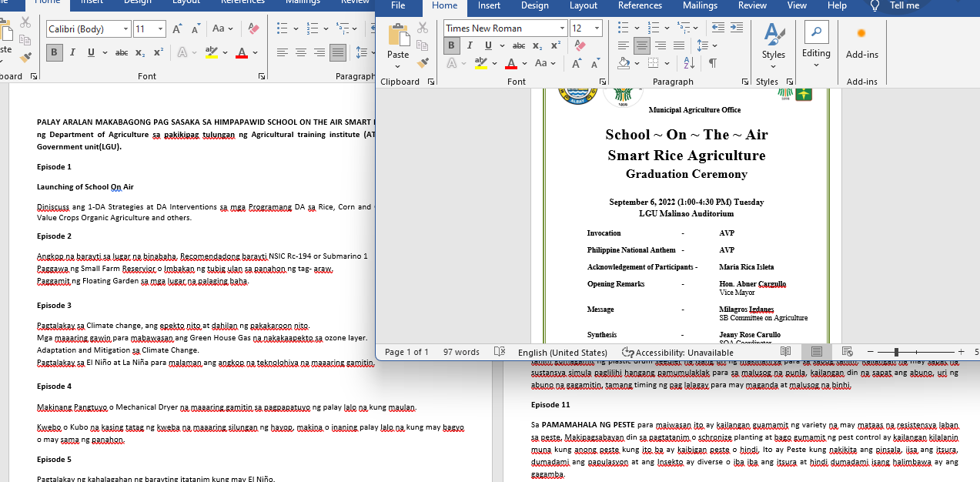This screenshot has height=482, width=980.
Task: Toggle Bold in the front window
Action: tap(452, 45)
